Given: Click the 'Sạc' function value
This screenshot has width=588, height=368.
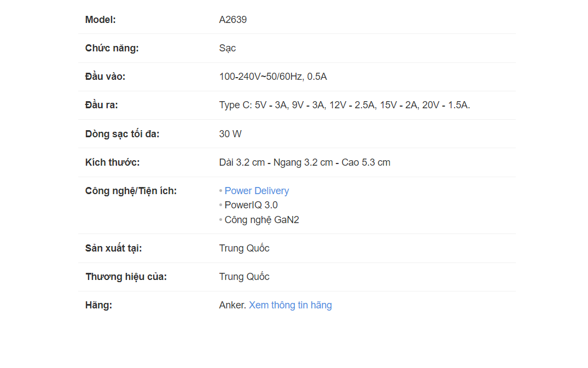Looking at the screenshot, I should 228,48.
